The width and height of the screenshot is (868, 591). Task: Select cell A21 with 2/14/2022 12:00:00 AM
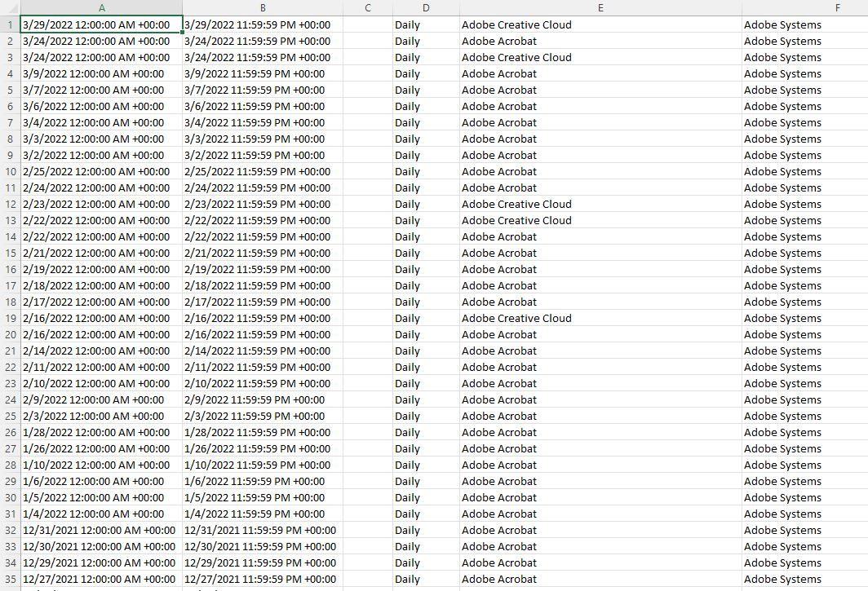click(101, 351)
